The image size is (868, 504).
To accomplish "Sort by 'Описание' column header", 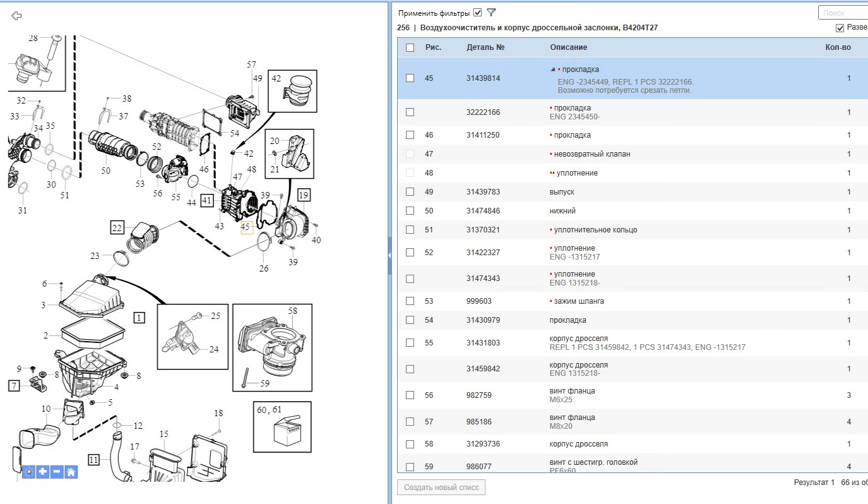I will [568, 47].
